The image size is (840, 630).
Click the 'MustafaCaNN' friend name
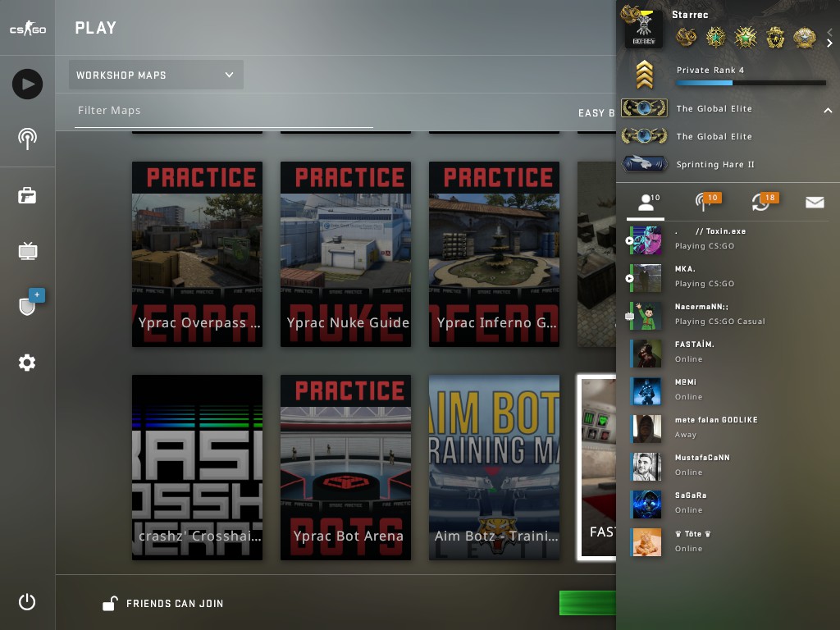(x=702, y=458)
